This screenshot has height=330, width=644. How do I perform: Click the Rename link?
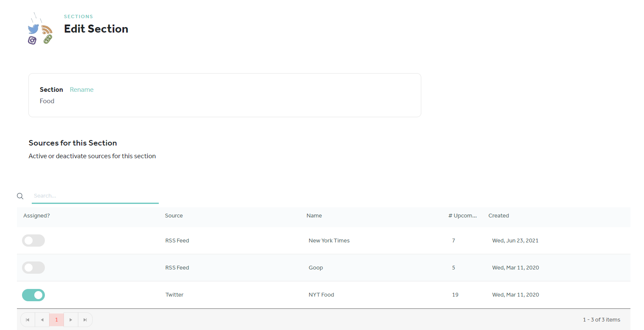click(x=82, y=90)
